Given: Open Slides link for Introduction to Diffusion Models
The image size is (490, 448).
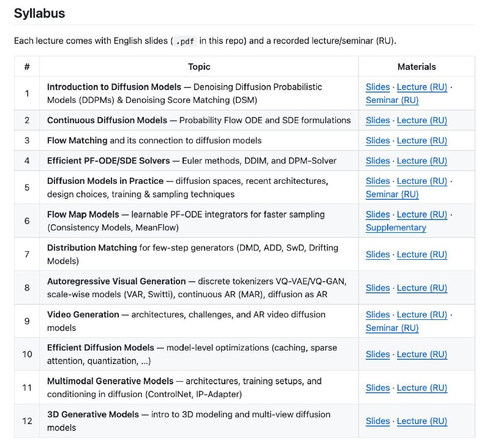Looking at the screenshot, I should (377, 87).
